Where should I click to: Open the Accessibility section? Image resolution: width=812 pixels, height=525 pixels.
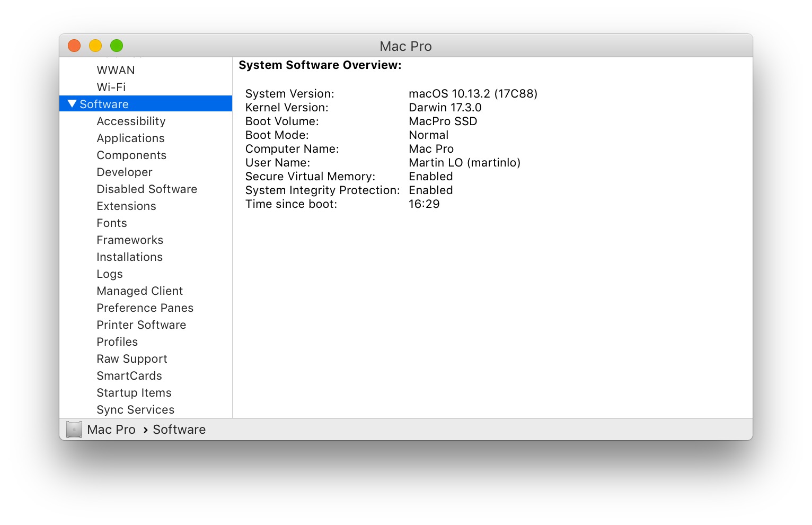point(131,121)
